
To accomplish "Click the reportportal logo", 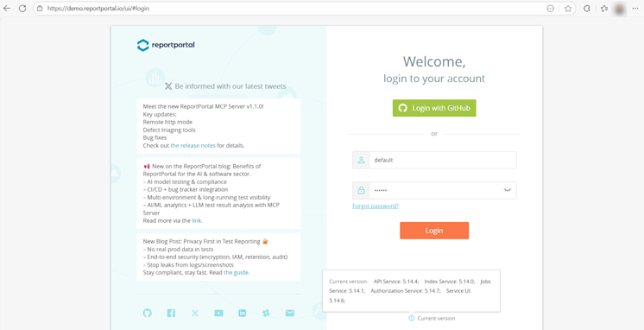I will (166, 45).
